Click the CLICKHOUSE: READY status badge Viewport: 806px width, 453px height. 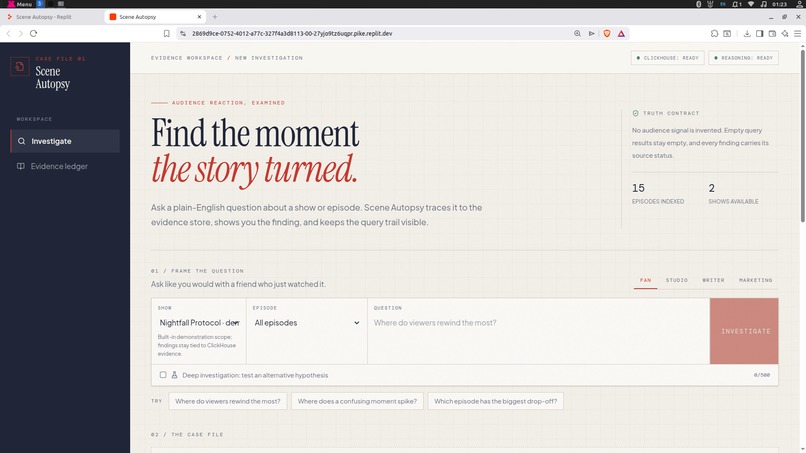pos(667,58)
